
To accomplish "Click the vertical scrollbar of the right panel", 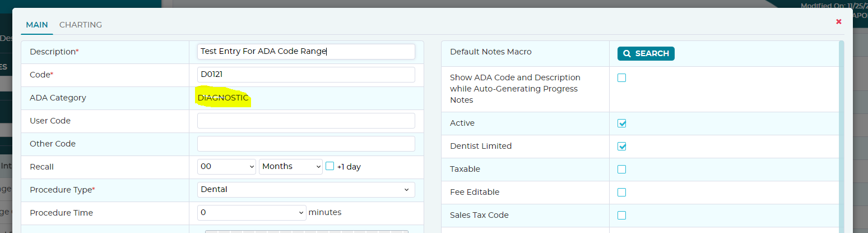I will point(842,136).
